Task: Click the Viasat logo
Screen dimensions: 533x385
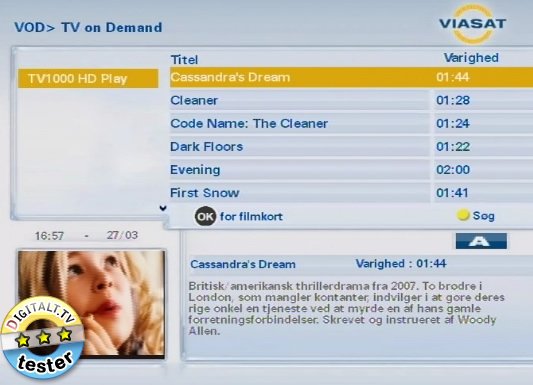Action: (472, 24)
